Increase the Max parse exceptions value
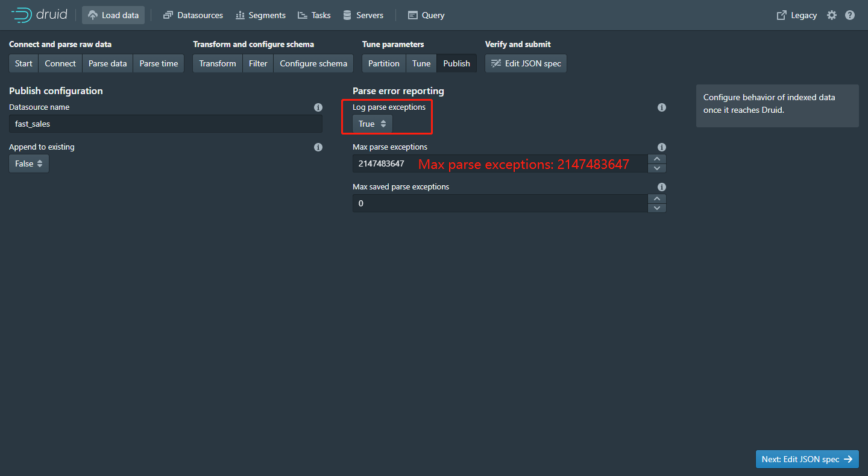Screen dimensions: 868x476 pyautogui.click(x=656, y=159)
